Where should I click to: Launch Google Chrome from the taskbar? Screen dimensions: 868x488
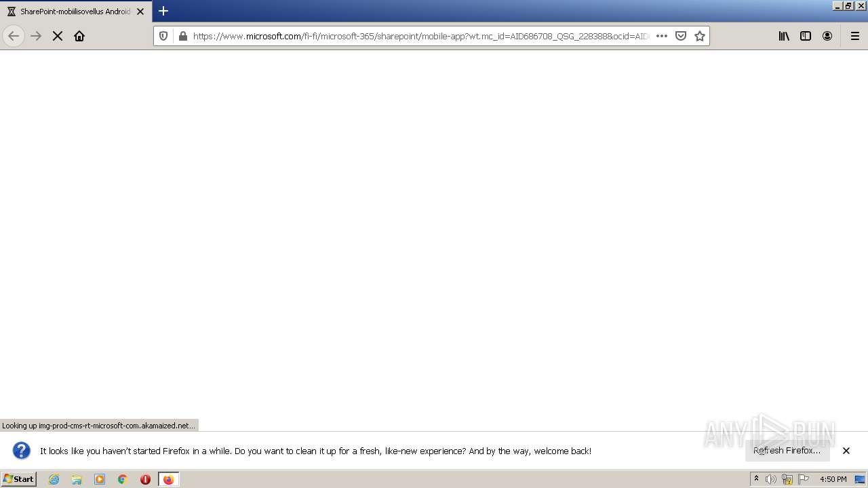tap(123, 479)
